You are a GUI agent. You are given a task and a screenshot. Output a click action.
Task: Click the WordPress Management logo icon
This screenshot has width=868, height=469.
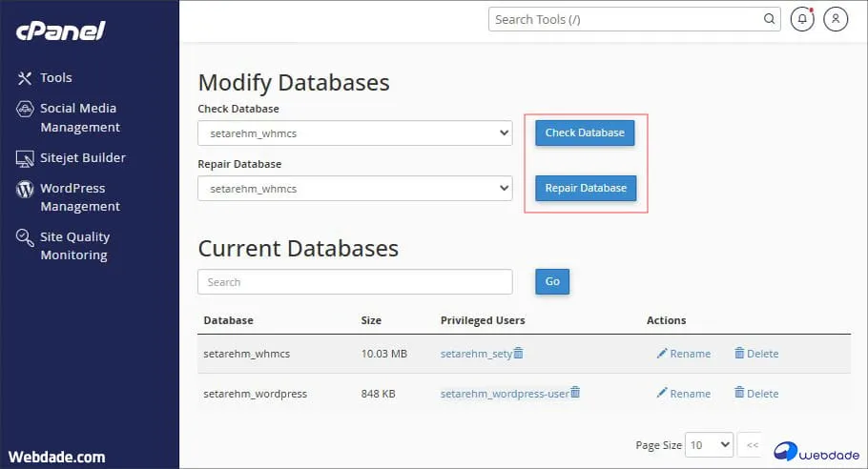[25, 189]
